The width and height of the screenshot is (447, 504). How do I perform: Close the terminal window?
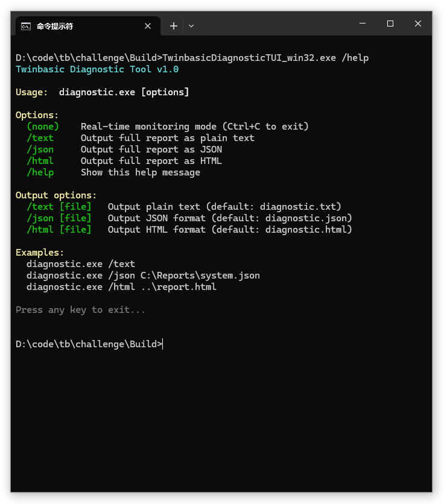point(418,24)
